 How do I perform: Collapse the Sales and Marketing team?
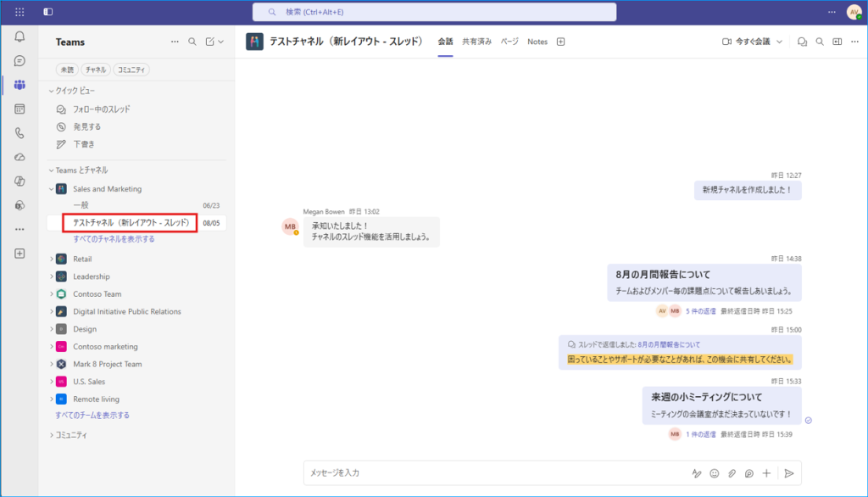tap(51, 189)
